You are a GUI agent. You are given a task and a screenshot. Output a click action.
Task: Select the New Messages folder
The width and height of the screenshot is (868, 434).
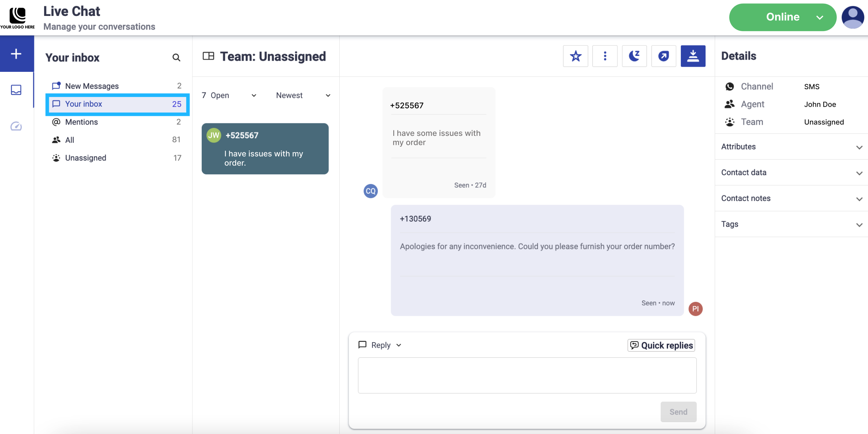tap(92, 86)
